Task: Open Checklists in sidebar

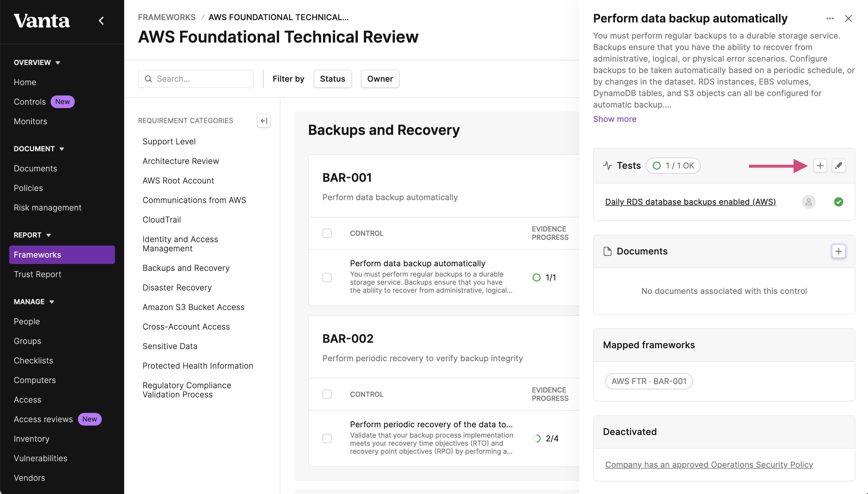Action: [33, 360]
